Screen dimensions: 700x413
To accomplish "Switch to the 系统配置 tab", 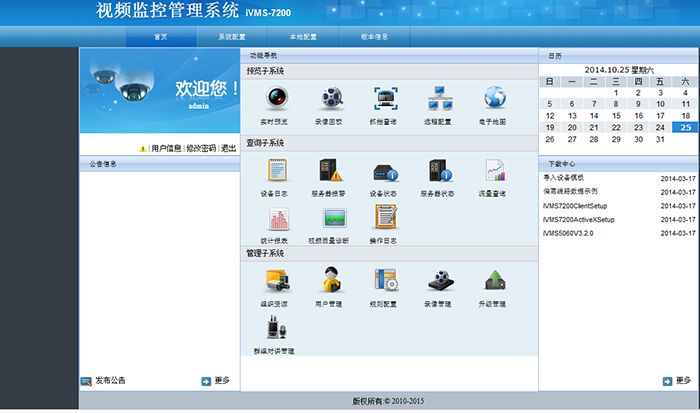I will tap(231, 36).
